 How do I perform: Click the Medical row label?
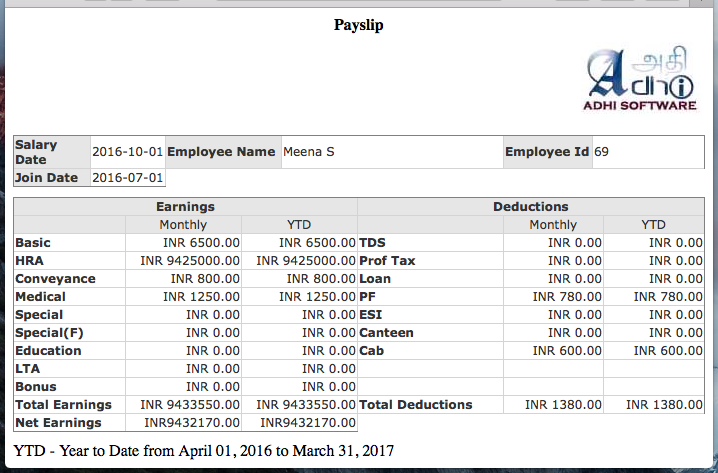point(40,297)
